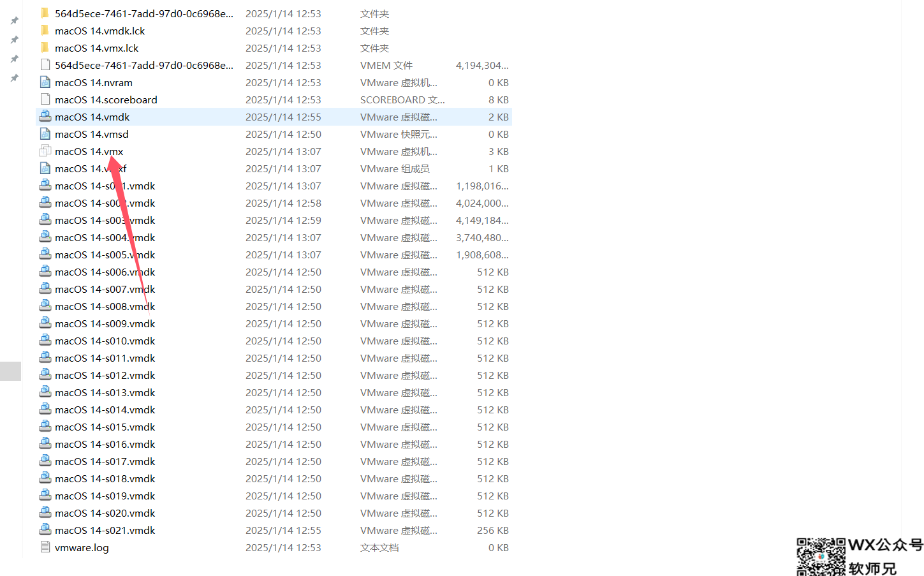The image size is (924, 576).
Task: Click the file name macOS 14-s015.vmdk
Action: [105, 427]
